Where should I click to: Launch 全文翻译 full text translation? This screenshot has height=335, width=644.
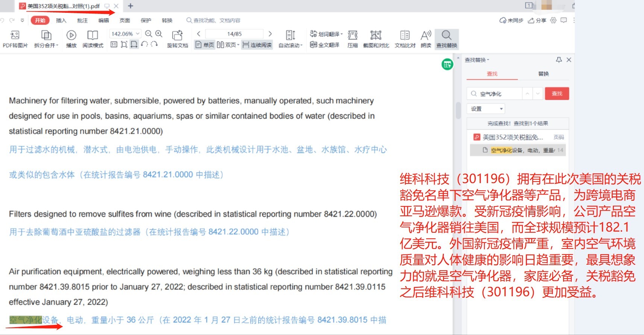click(325, 45)
